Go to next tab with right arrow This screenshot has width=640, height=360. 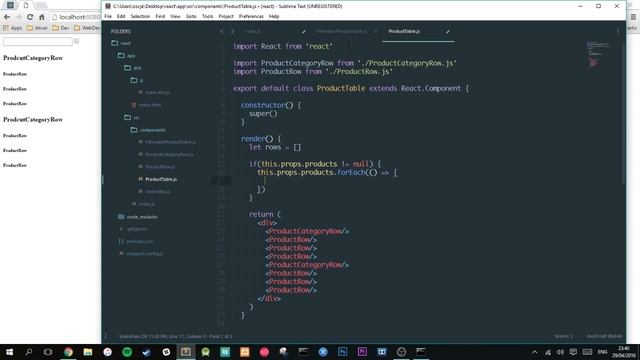point(233,31)
